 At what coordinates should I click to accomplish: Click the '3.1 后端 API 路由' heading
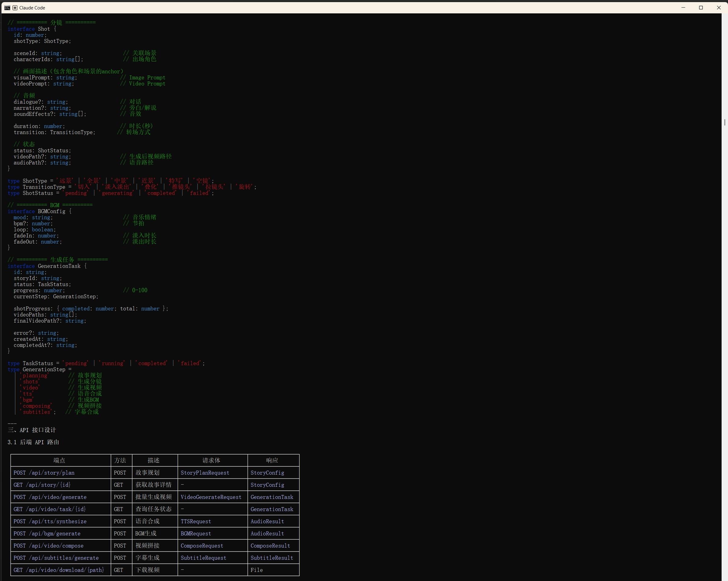tap(33, 442)
